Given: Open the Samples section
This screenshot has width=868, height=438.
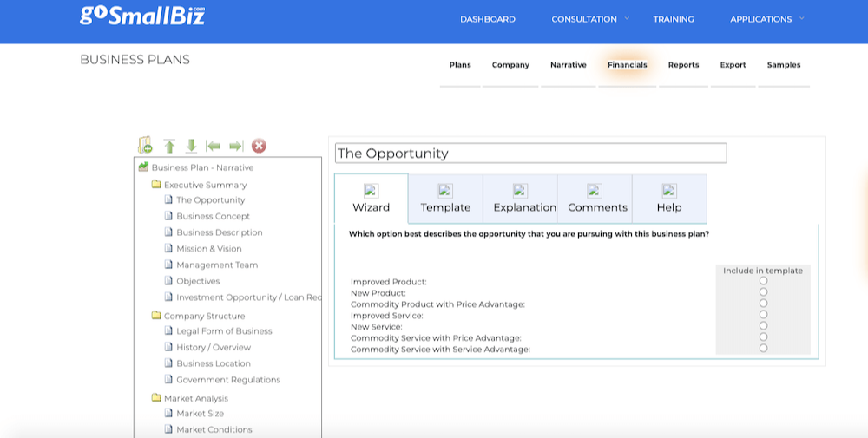Looking at the screenshot, I should point(784,65).
